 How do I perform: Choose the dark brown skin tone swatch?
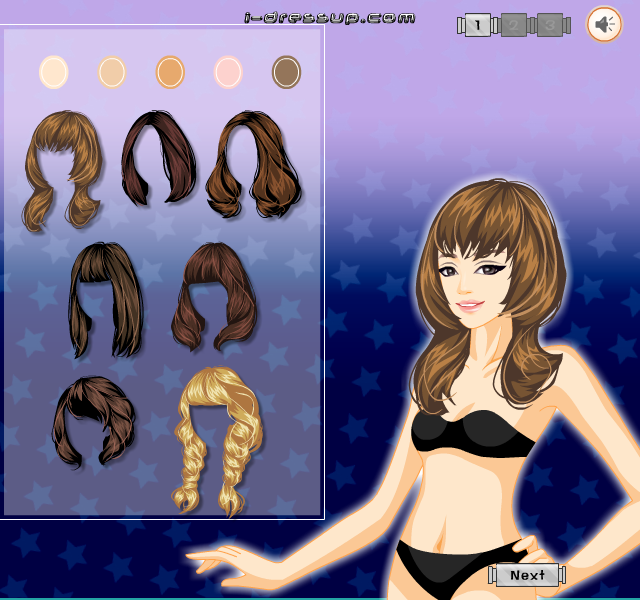pyautogui.click(x=287, y=72)
